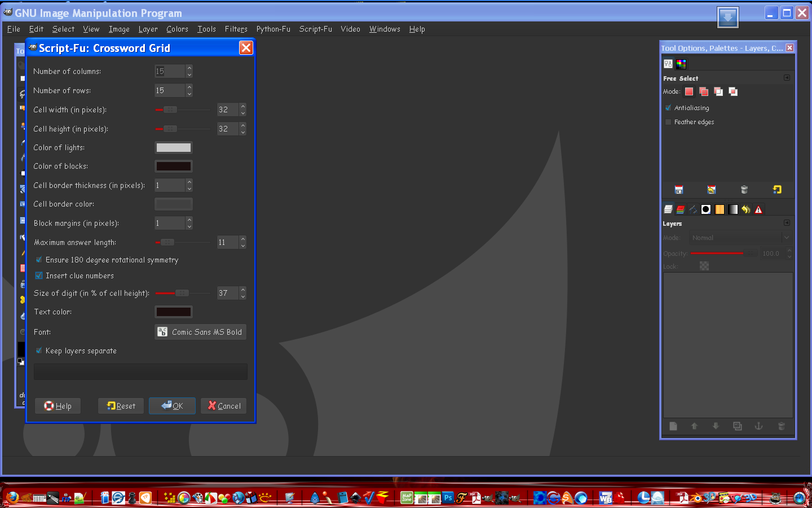Toggle Ensure 180 degree rotational symmetry checkbox
Viewport: 812px width, 508px height.
tap(39, 260)
